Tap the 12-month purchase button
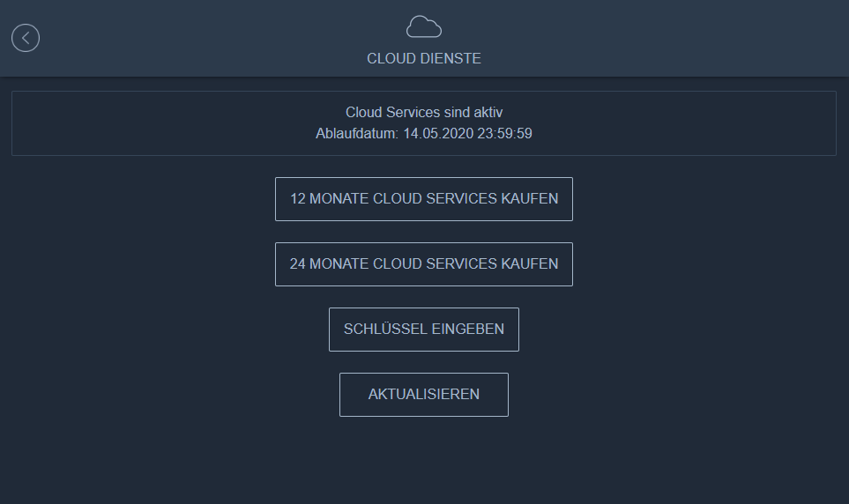The height and width of the screenshot is (504, 849). point(423,199)
